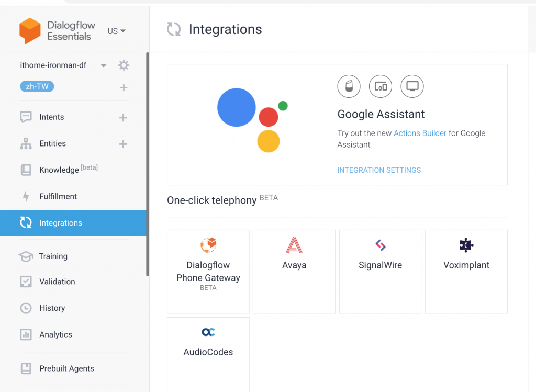Screen dimensions: 536x392
Task: Select the AudioCodes telephony card
Action: (208, 355)
